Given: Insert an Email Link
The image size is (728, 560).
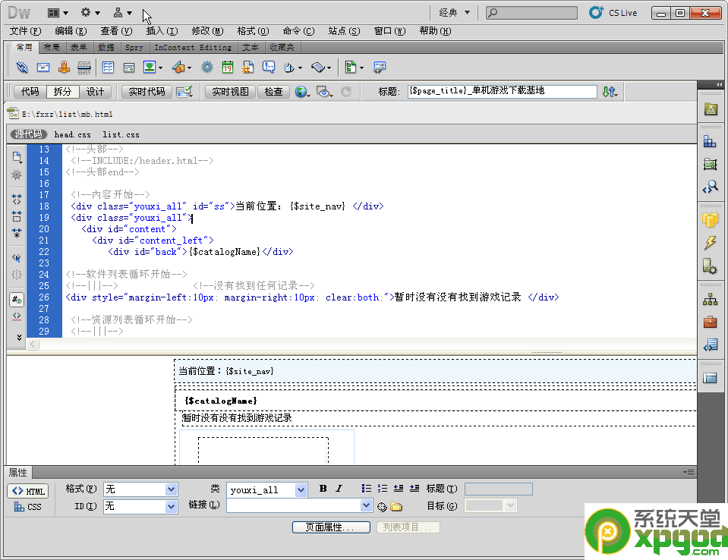Looking at the screenshot, I should pyautogui.click(x=43, y=67).
